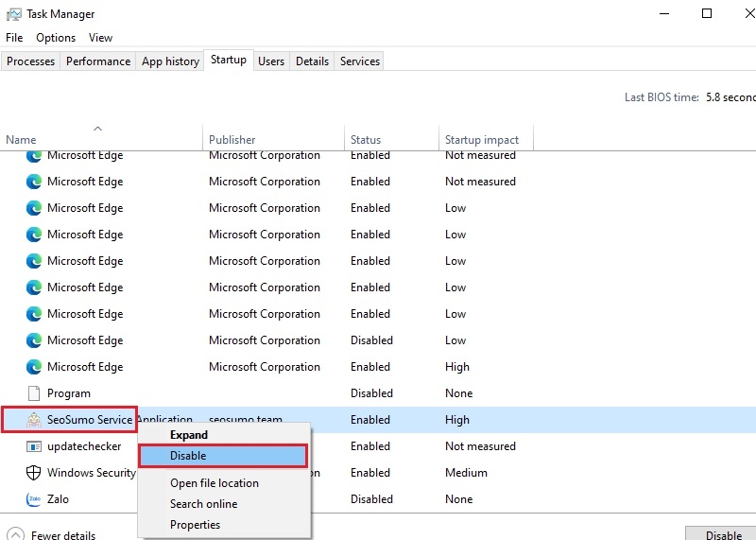Image resolution: width=756 pixels, height=540 pixels.
Task: Click the None impact in the Zalo row
Action: 458,499
